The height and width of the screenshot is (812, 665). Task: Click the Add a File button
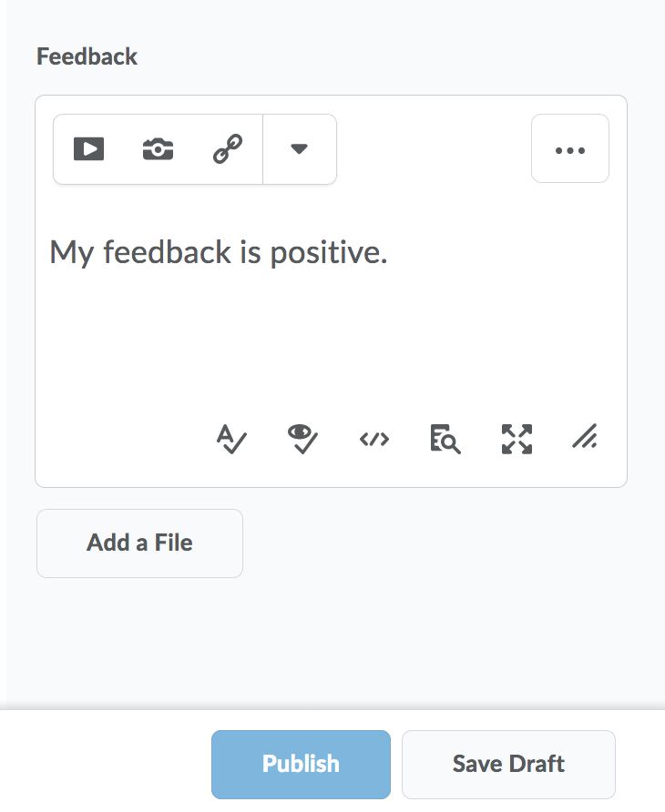(x=139, y=543)
